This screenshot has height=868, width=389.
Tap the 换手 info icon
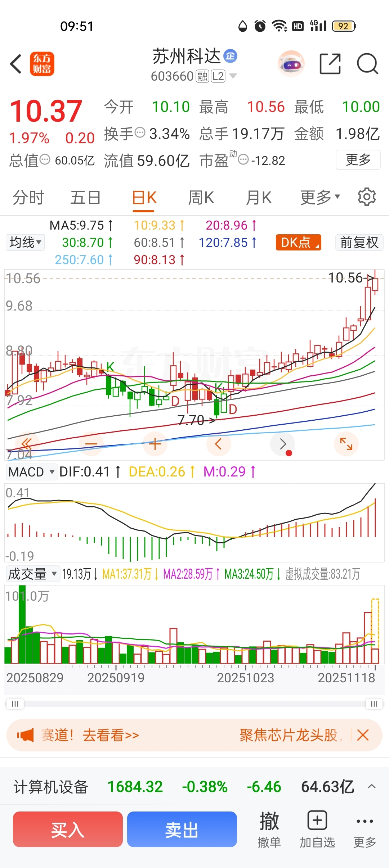(140, 133)
